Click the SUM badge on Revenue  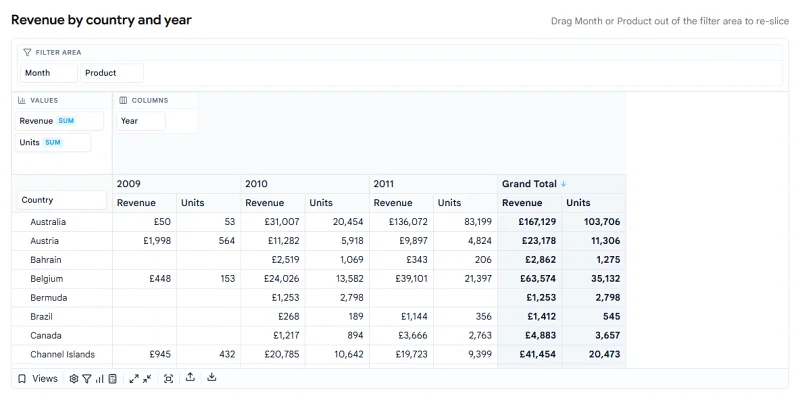coord(66,121)
